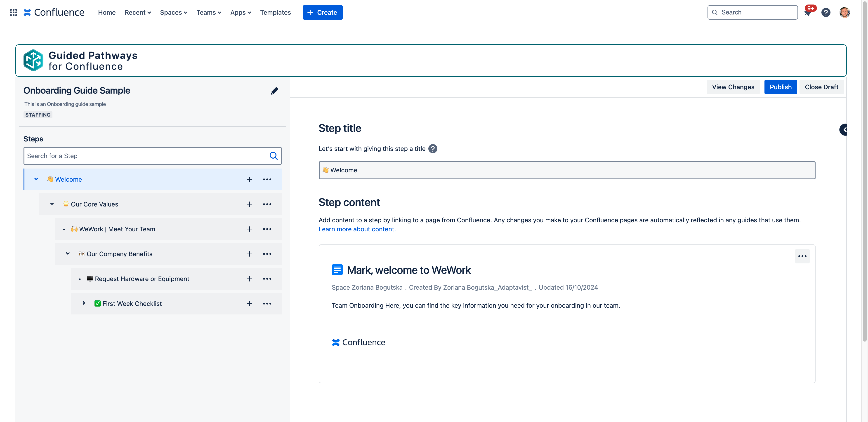This screenshot has height=422, width=868.
Task: Click the top Search box
Action: pos(752,12)
